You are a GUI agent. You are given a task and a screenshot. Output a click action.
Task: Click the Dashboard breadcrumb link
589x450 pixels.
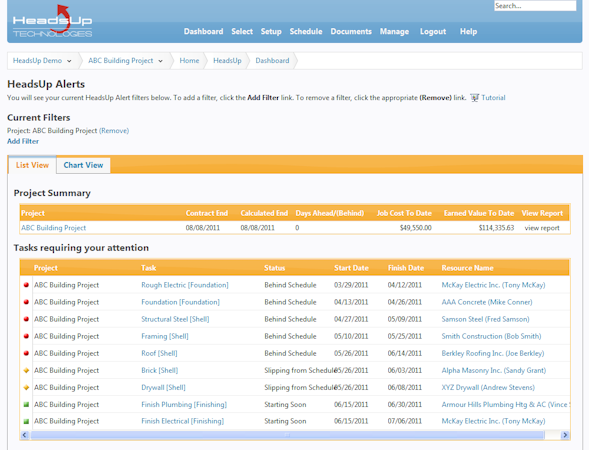tap(272, 60)
